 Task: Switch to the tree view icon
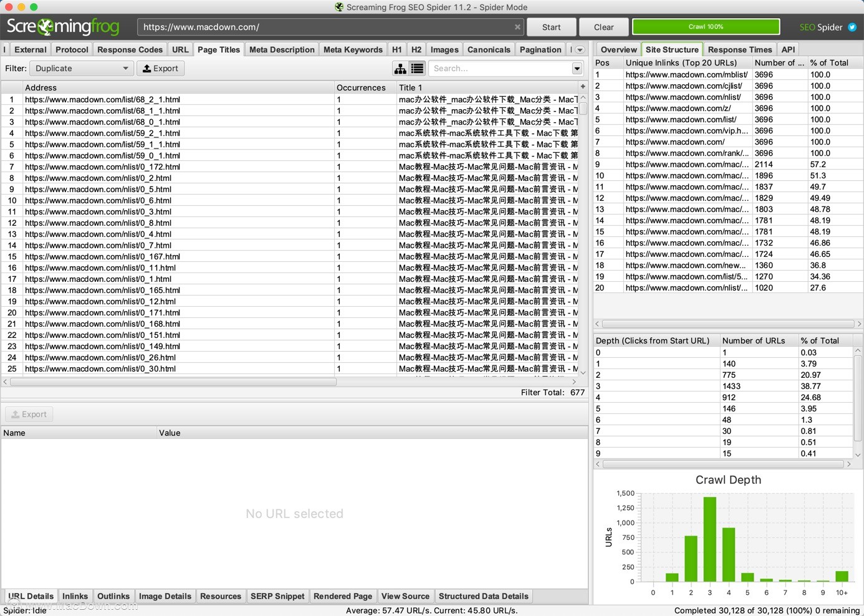pos(400,69)
